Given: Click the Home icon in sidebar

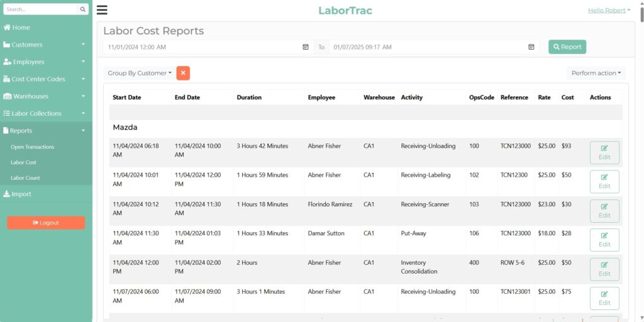Looking at the screenshot, I should (7, 28).
